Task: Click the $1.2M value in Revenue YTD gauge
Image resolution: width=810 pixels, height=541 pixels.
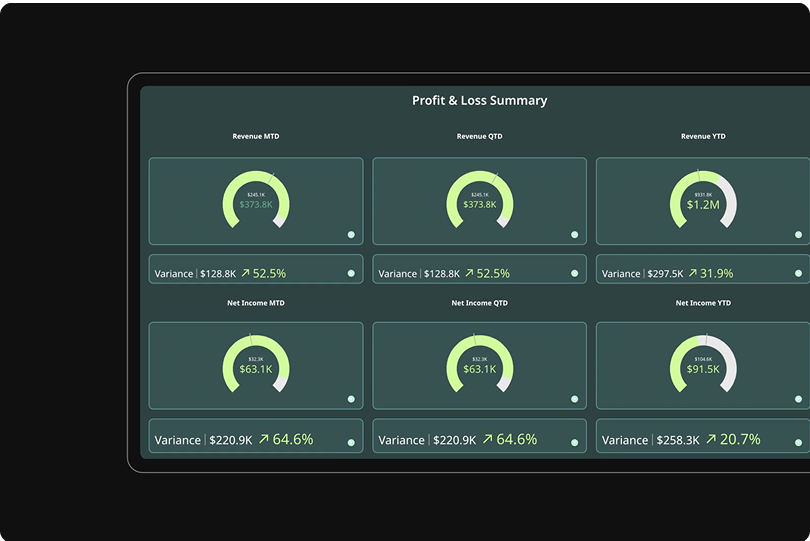Action: coord(703,205)
